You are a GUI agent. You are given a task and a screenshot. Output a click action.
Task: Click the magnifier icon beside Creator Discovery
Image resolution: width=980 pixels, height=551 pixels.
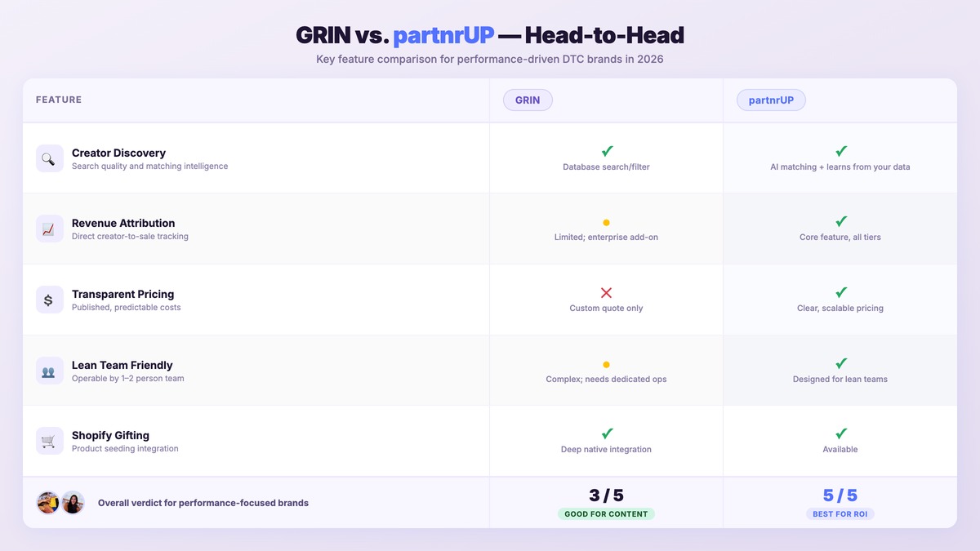pyautogui.click(x=50, y=158)
